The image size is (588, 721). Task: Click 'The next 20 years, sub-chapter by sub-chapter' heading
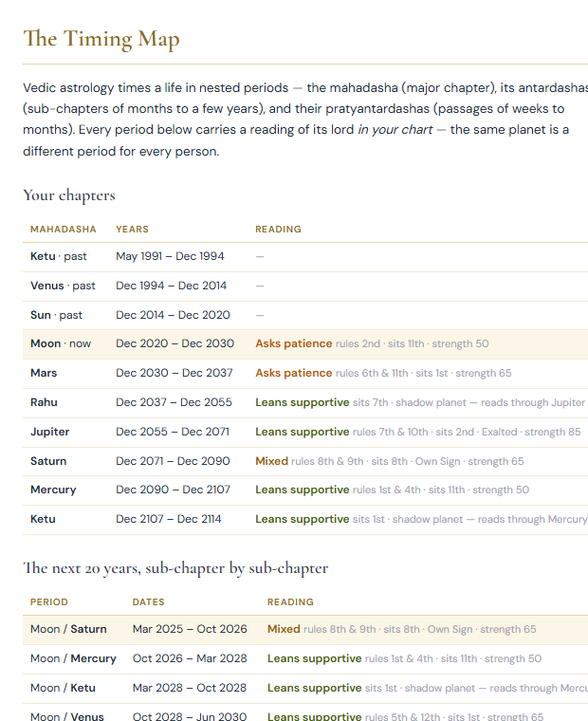click(x=175, y=568)
